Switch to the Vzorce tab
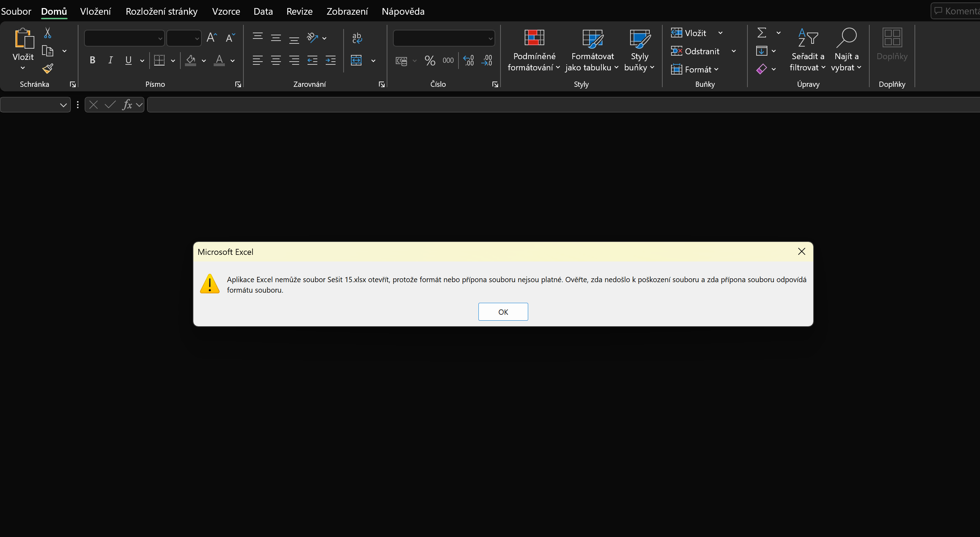This screenshot has width=980, height=537. (226, 12)
